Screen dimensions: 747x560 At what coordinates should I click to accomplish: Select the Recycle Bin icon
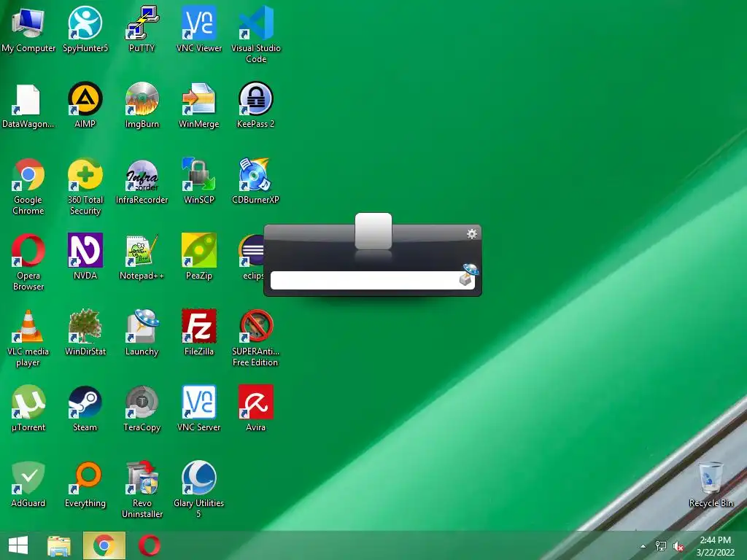711,484
